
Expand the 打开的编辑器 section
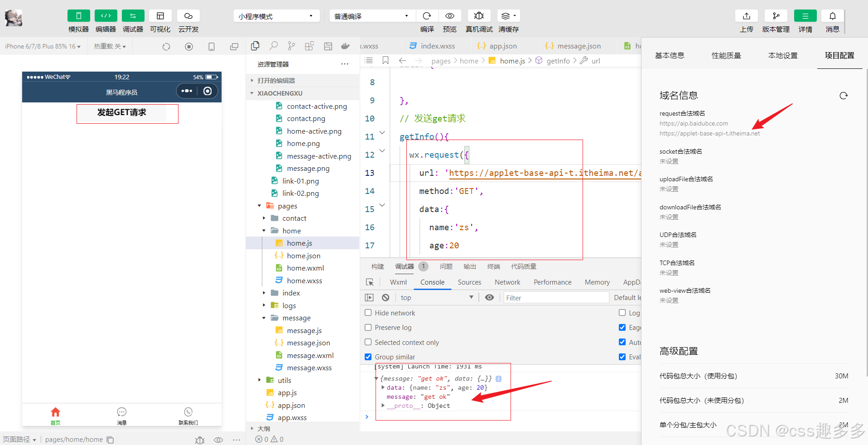(303, 80)
